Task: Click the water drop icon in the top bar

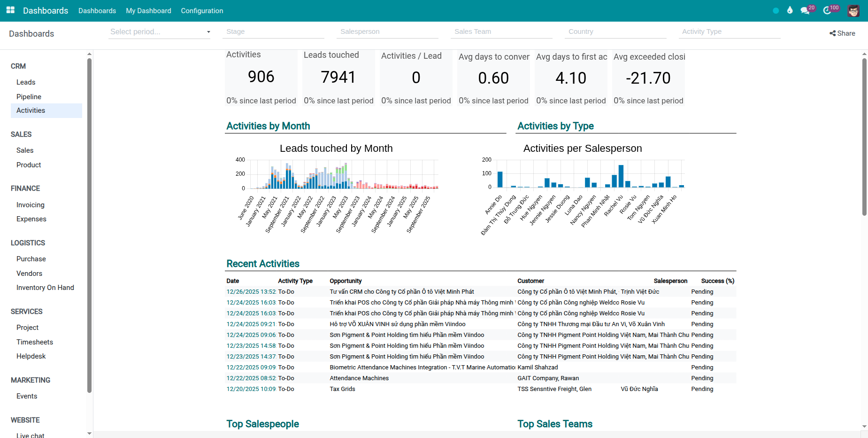Action: [790, 10]
